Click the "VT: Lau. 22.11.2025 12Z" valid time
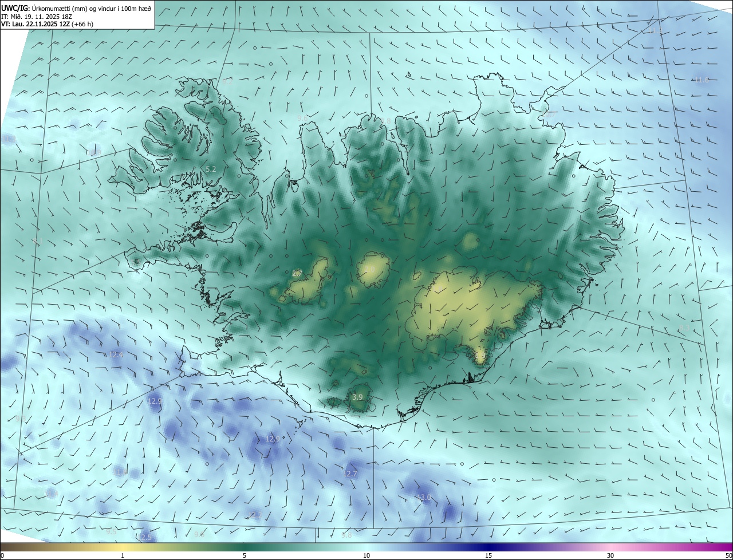The image size is (733, 560). point(36,24)
